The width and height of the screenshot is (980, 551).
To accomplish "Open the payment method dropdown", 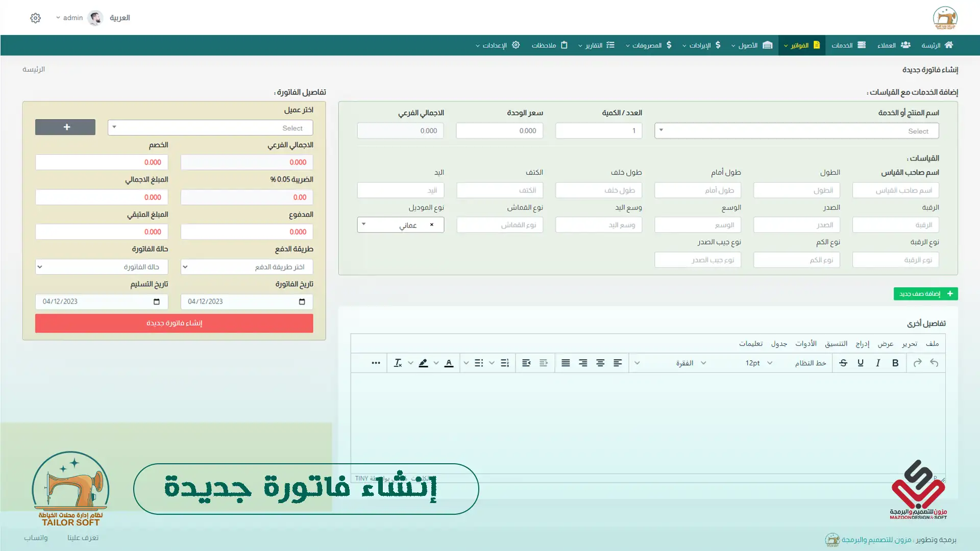I will 247,267.
